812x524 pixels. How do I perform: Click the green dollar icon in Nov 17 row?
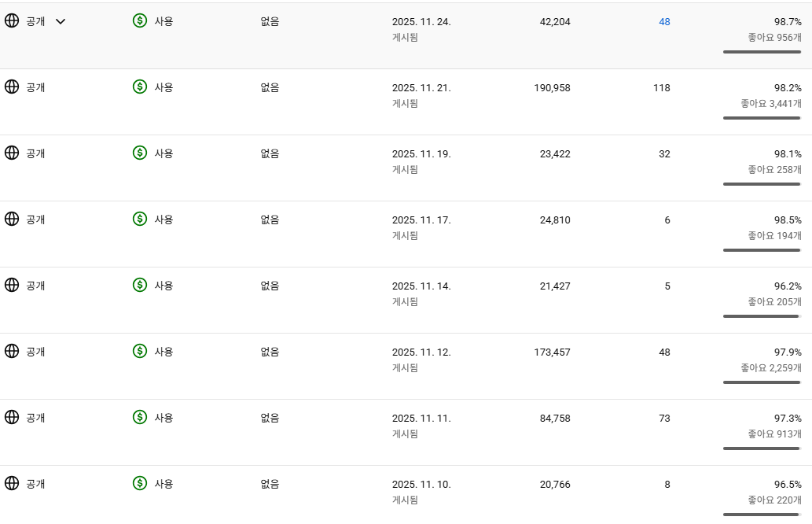point(140,220)
